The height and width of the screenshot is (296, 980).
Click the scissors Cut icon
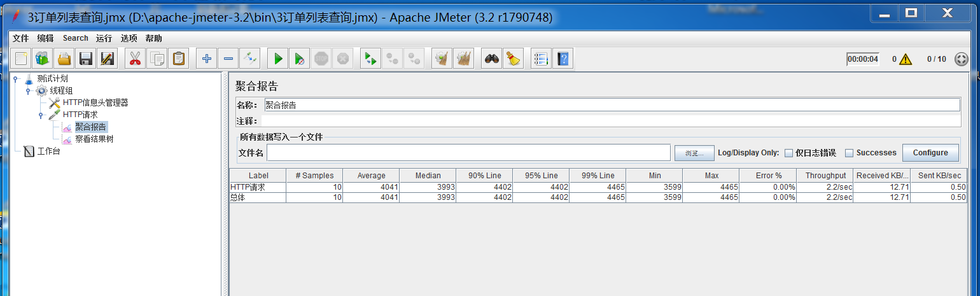(x=134, y=59)
